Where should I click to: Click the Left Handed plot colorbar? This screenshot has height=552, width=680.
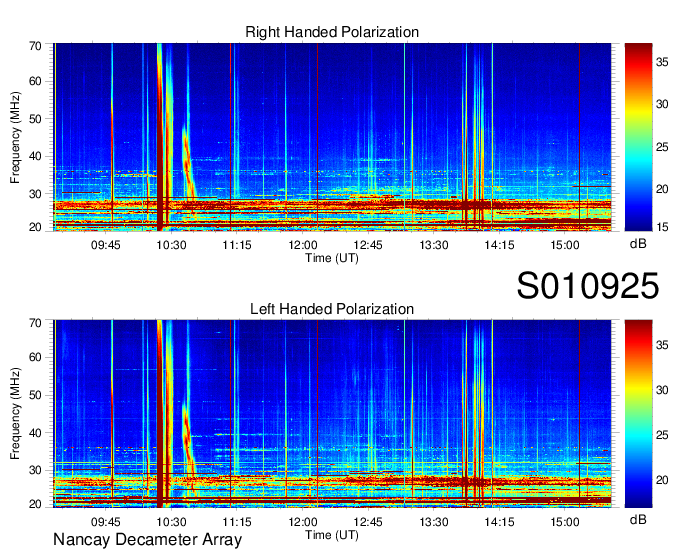click(x=638, y=414)
